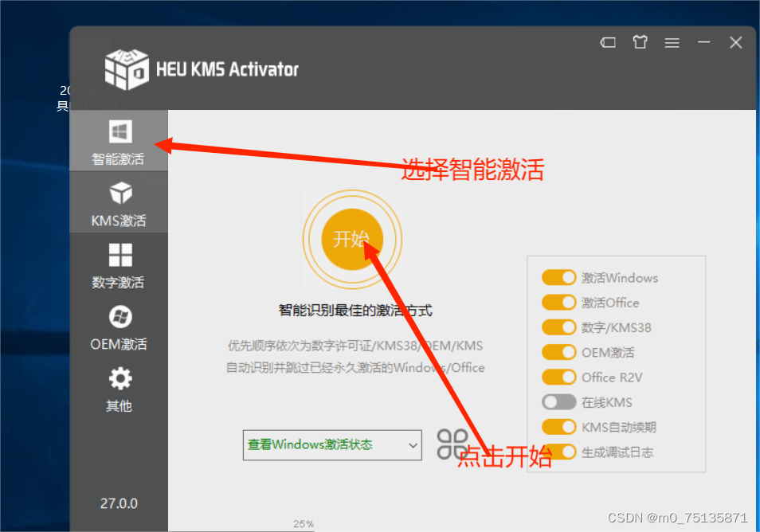Viewport: 760px width, 532px height.
Task: Close the HEU KMS Activator window
Action: 736,43
